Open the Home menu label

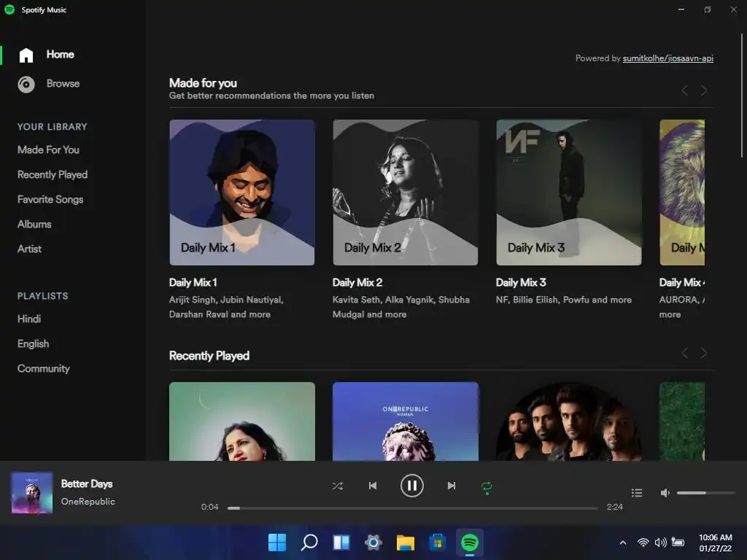(60, 54)
